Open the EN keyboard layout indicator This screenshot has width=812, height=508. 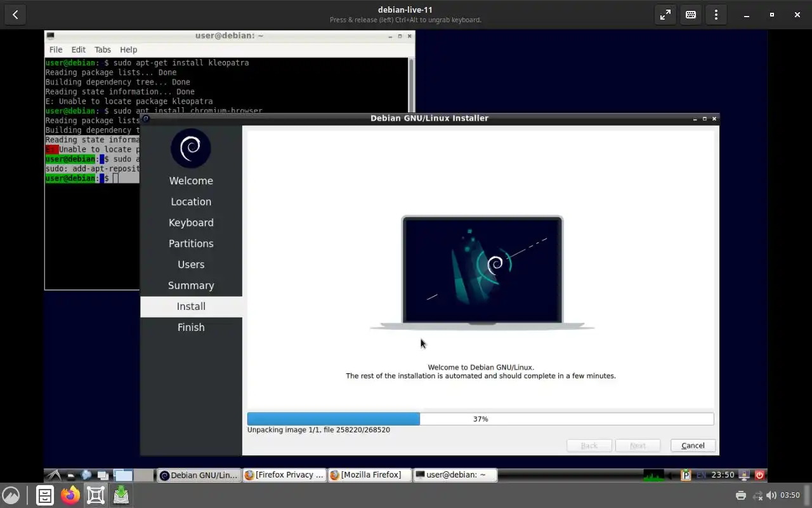(702, 475)
